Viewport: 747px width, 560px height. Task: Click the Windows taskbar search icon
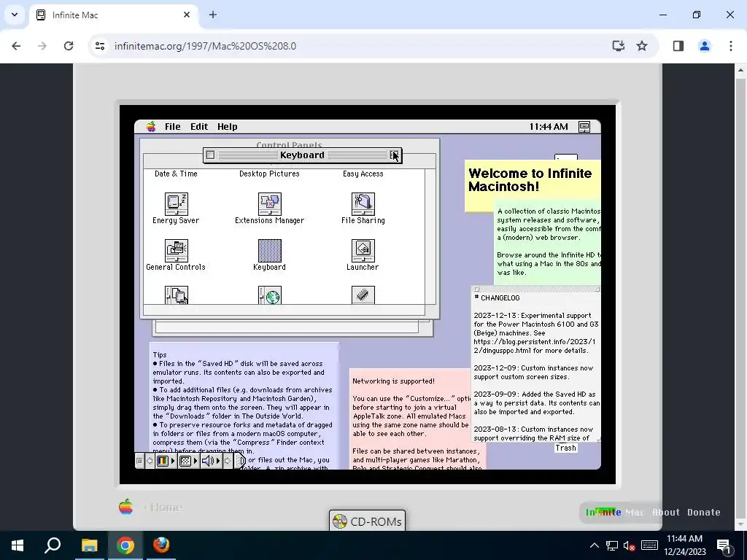click(53, 545)
